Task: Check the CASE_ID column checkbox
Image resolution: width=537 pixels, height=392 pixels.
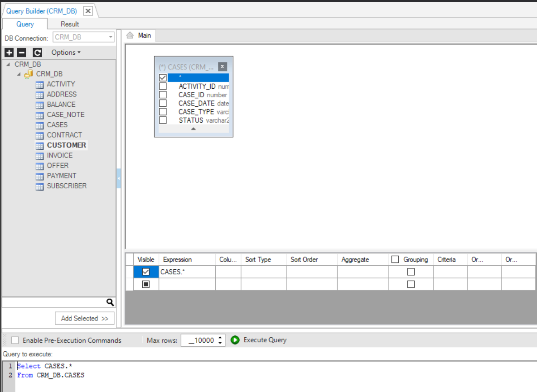Action: 163,95
